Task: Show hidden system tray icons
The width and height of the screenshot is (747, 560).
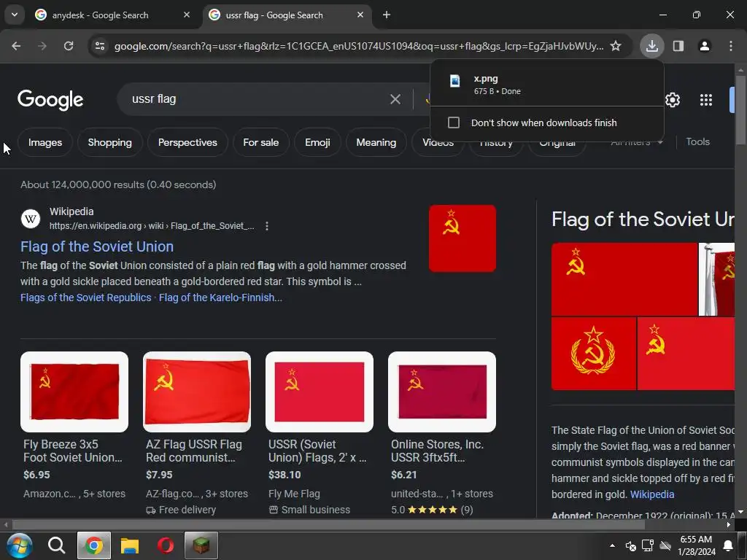Action: 612,545
